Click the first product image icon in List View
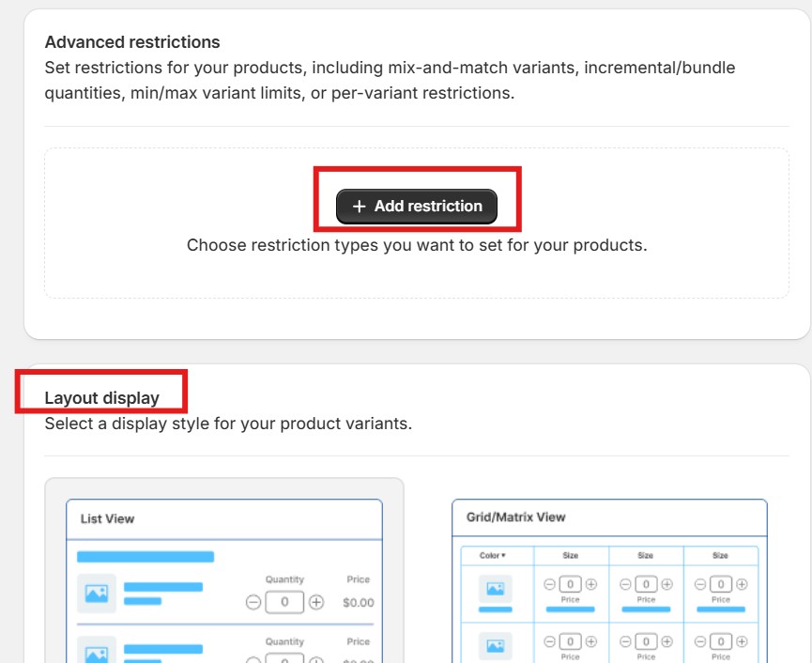Viewport: 812px width, 663px height. [x=97, y=594]
